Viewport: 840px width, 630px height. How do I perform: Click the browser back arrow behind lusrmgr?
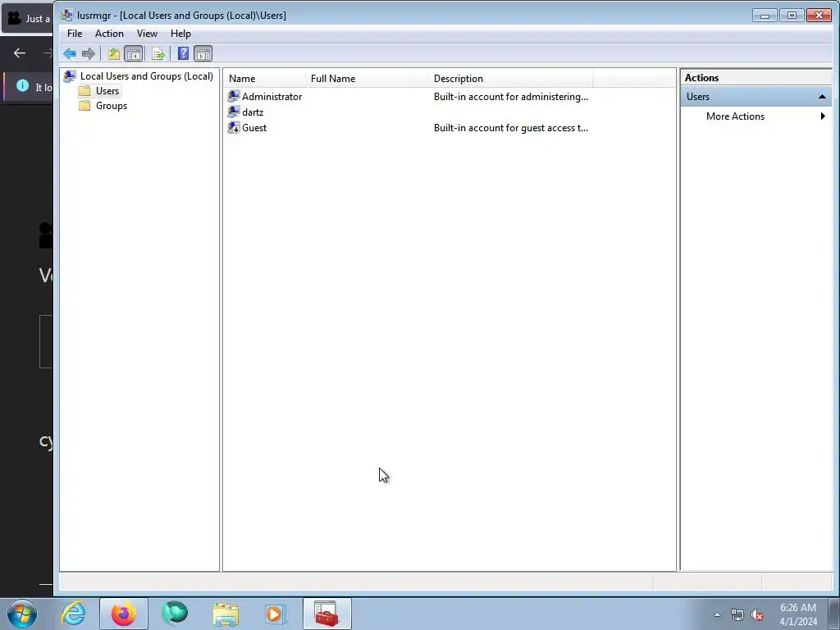pos(20,53)
